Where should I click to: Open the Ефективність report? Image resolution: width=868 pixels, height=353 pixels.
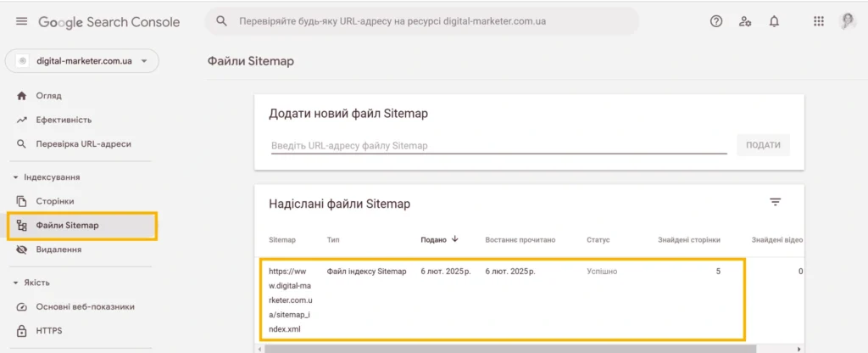click(x=64, y=120)
